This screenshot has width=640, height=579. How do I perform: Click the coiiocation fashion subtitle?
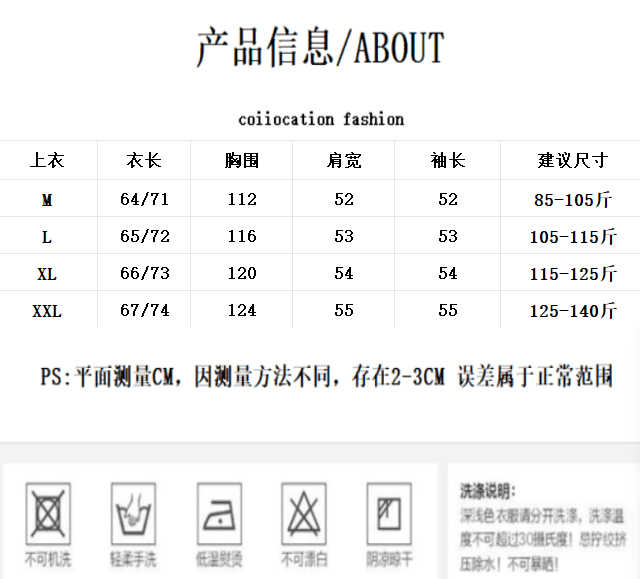pyautogui.click(x=321, y=120)
